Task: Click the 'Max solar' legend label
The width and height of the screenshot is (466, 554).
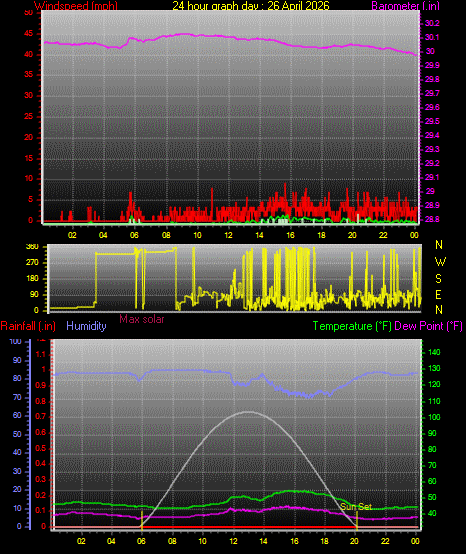Action: click(x=142, y=319)
